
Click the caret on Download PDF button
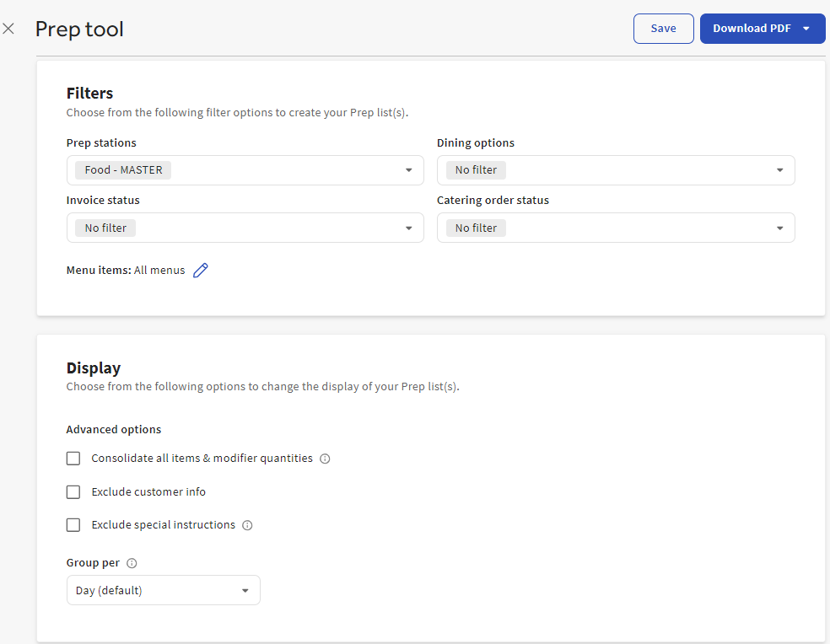806,29
